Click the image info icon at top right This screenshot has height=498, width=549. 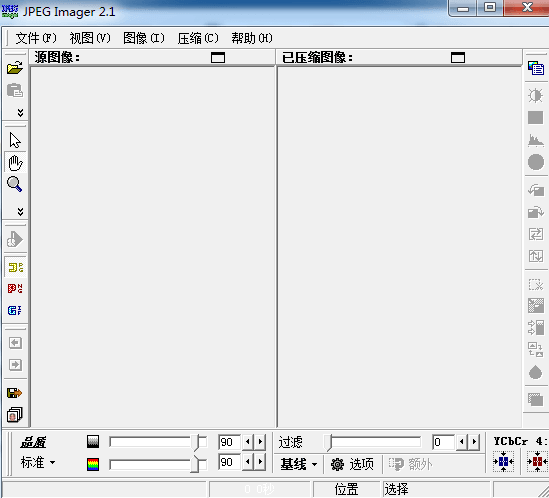pos(536,68)
